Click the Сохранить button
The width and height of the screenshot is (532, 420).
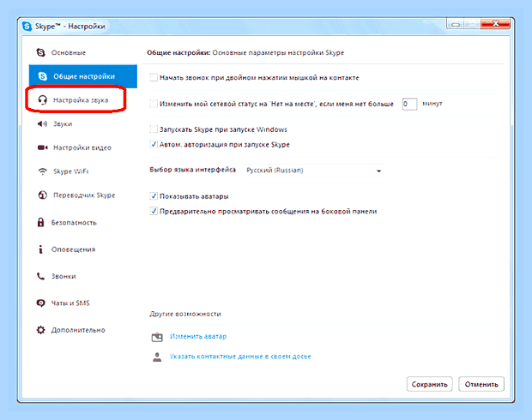click(430, 384)
